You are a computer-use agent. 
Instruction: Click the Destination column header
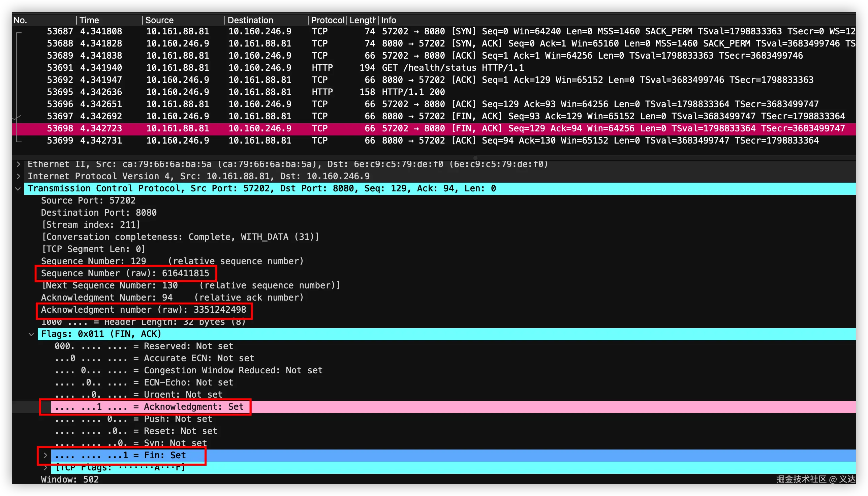(x=250, y=20)
